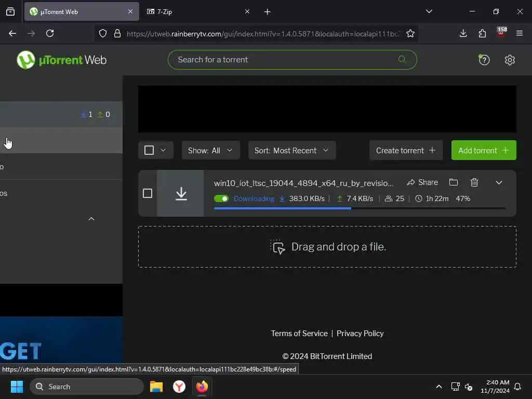Open the browser Downloads panel
Screen dimensions: 532x399
[x=463, y=33]
